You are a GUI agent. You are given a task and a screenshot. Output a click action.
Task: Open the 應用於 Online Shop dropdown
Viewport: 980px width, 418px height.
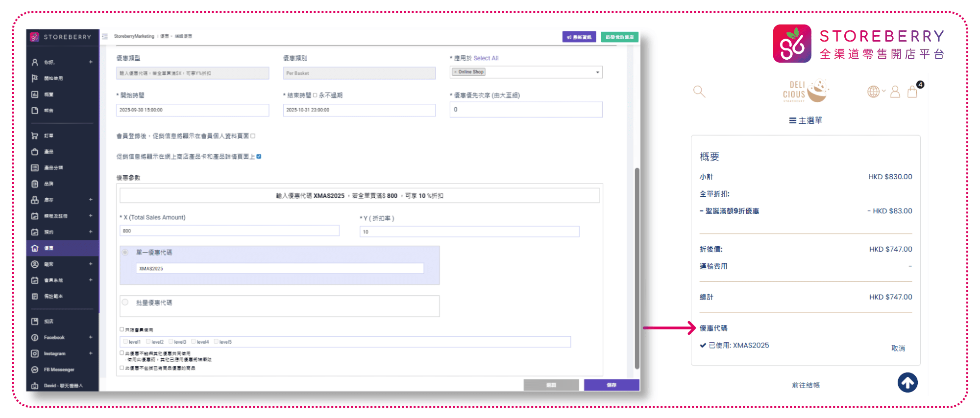[x=597, y=72]
